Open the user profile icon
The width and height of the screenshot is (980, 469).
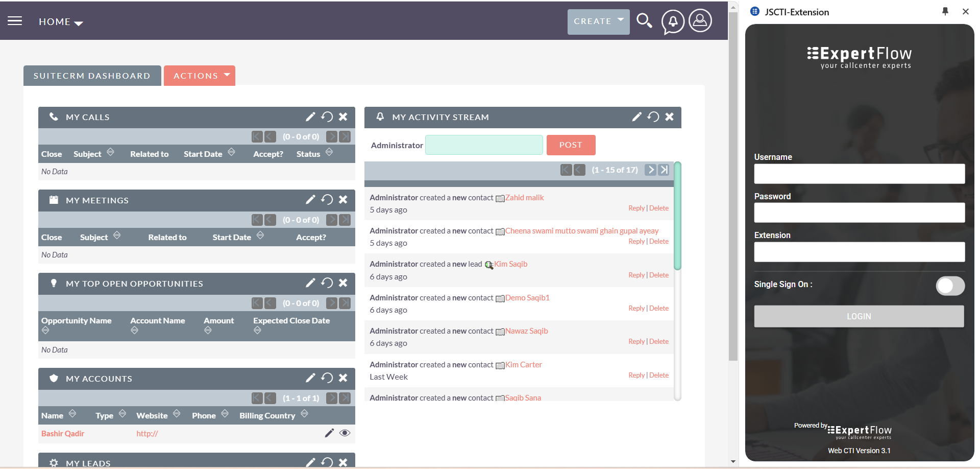(700, 21)
